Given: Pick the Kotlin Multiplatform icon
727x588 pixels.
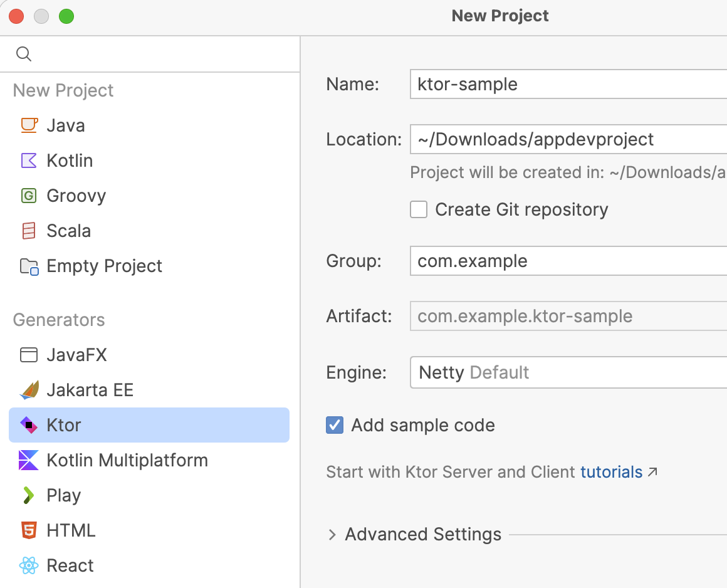Looking at the screenshot, I should coord(29,460).
